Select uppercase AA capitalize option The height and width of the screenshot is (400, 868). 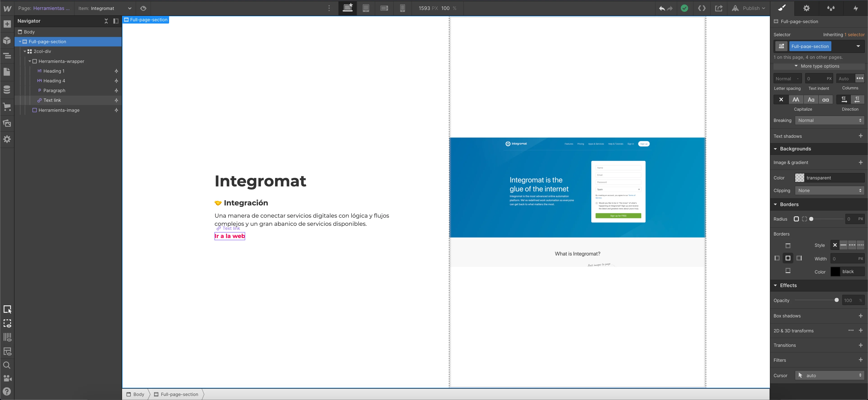click(796, 100)
